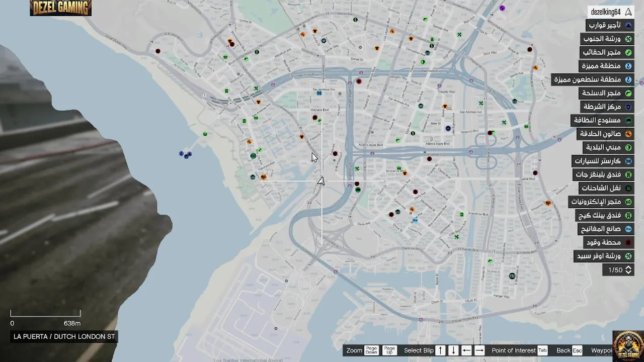Select the ورشة الجنوب legend entry
This screenshot has width=644, height=362.
607,39
